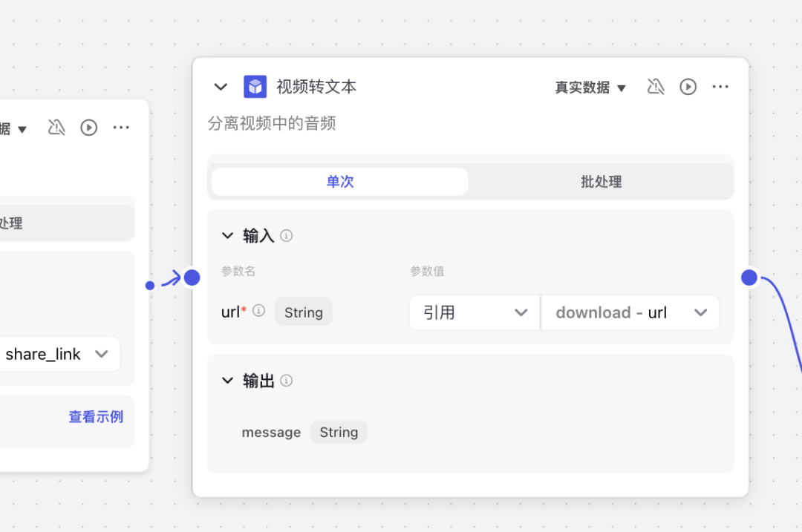Image resolution: width=802 pixels, height=532 pixels.
Task: Click the crossed warning icon on the left node
Action: click(56, 127)
